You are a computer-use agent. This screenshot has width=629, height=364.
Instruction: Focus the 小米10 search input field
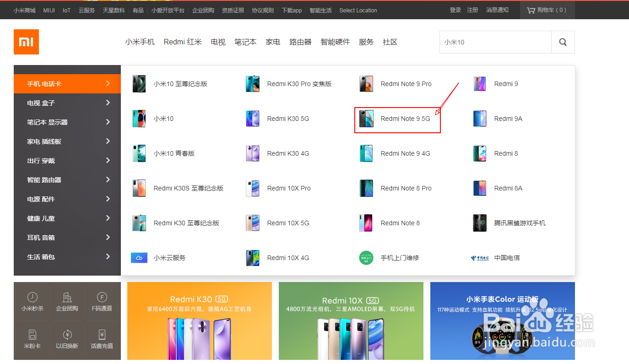495,42
